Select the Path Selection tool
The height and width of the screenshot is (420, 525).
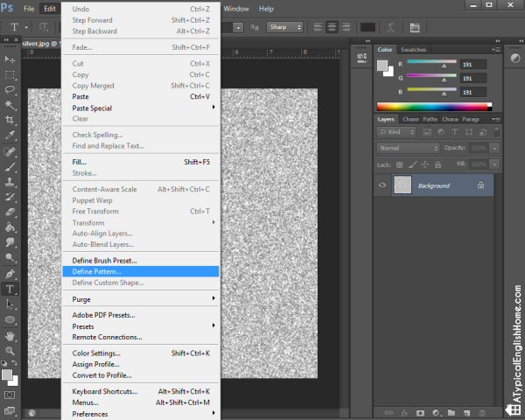10,304
